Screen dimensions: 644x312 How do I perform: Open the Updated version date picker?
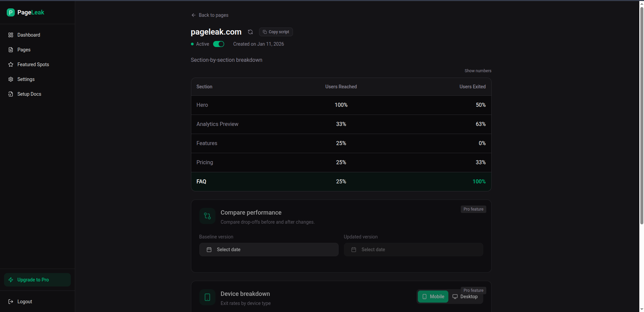tap(413, 250)
